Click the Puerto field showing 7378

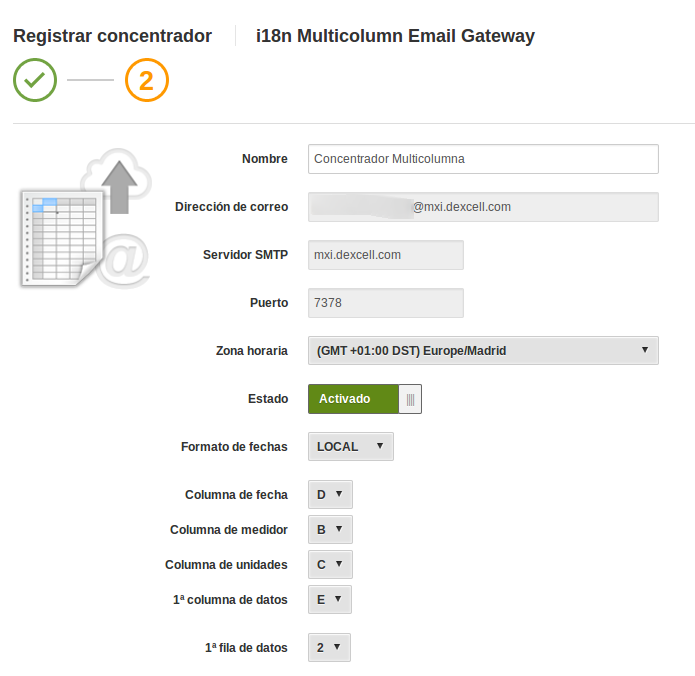click(386, 303)
